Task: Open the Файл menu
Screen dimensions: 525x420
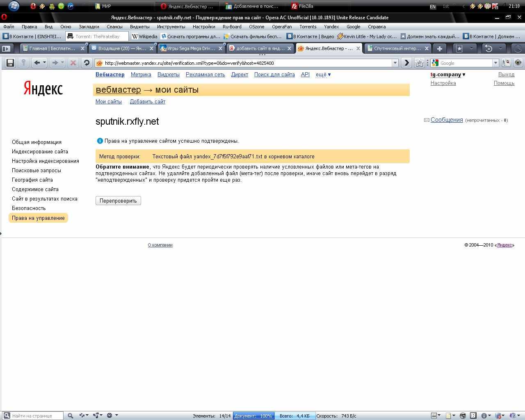Action: pos(9,27)
